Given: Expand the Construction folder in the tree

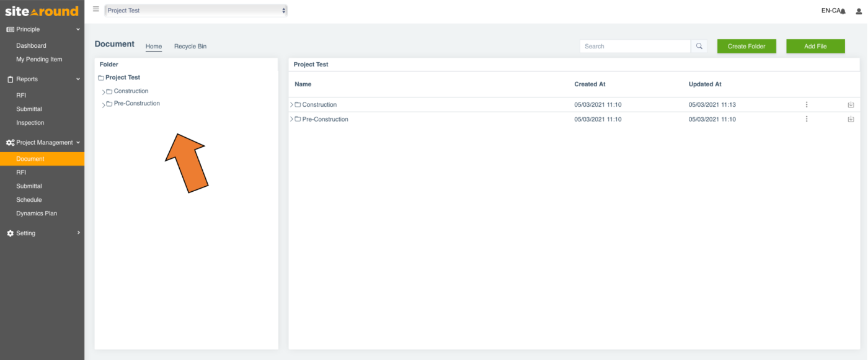Looking at the screenshot, I should click(x=104, y=91).
